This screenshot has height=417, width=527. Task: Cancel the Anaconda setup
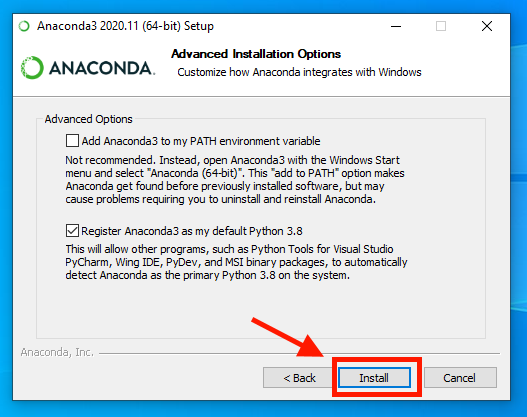(460, 378)
